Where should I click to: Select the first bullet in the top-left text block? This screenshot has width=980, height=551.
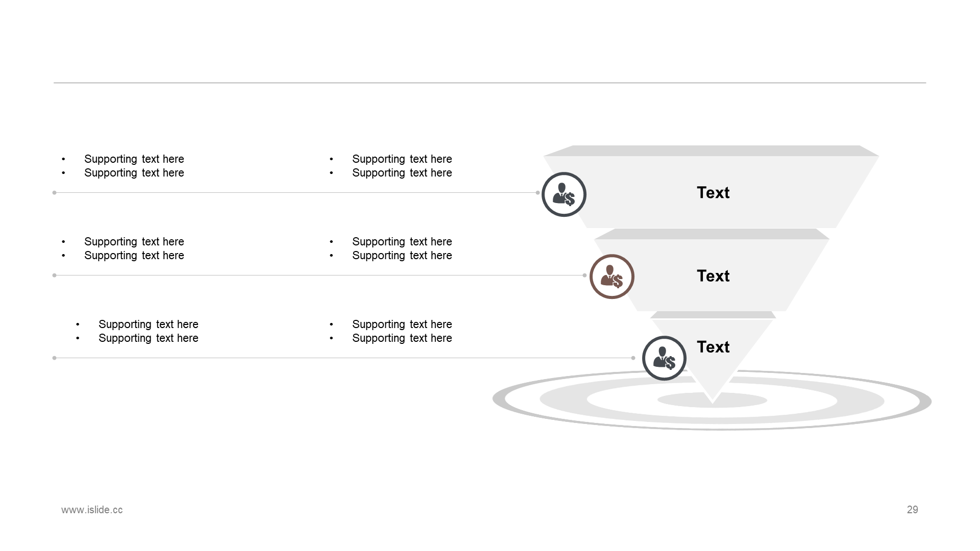[134, 159]
